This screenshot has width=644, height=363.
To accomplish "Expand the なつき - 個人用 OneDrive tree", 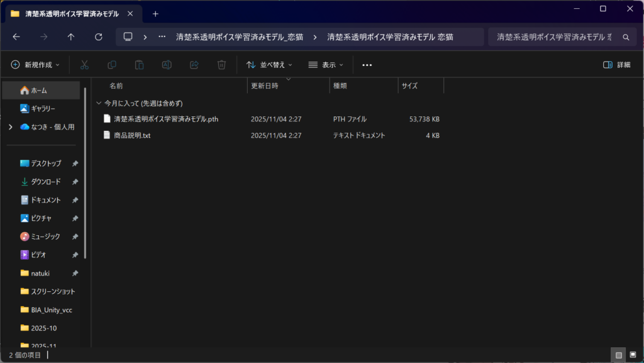I will click(x=10, y=126).
